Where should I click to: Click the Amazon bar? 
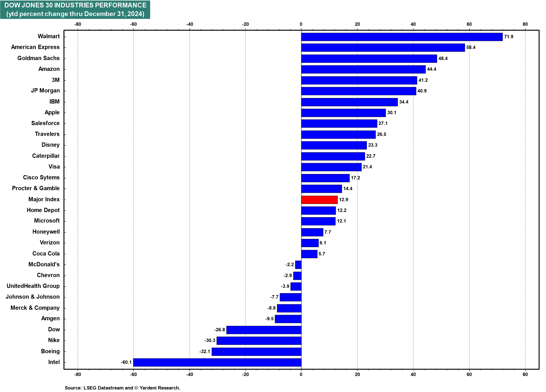(363, 69)
